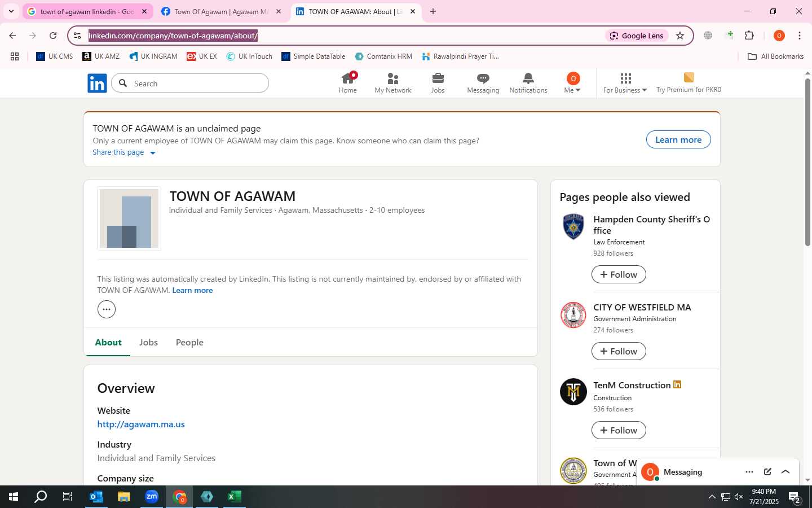Select the About tab
This screenshot has height=508, width=812.
click(108, 343)
